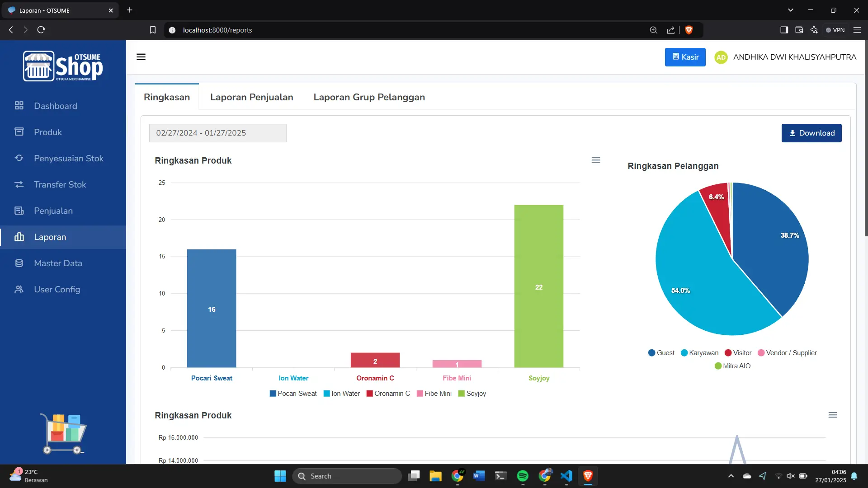Switch to Laporan Grup Pelanggan tab
Screen dimensions: 868x488
tap(369, 97)
